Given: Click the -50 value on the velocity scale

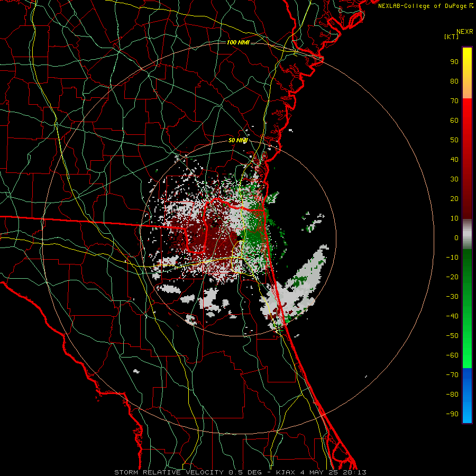Looking at the screenshot, I should (x=452, y=336).
